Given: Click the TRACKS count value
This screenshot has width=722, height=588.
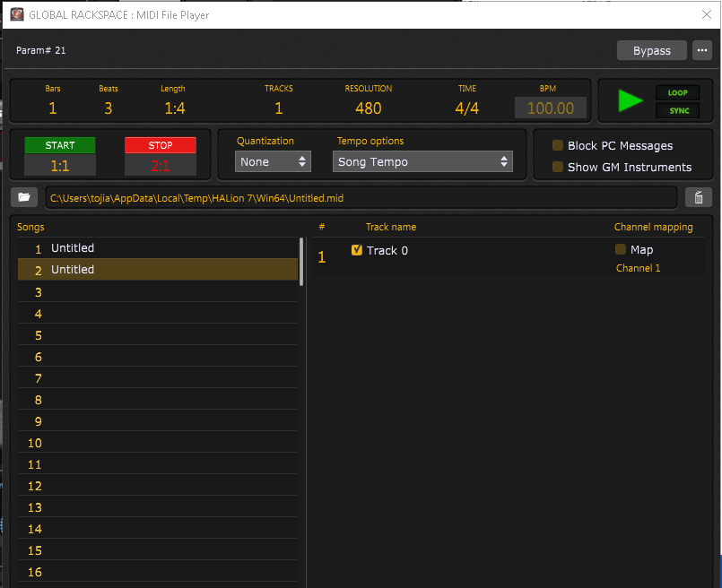Looking at the screenshot, I should click(279, 108).
